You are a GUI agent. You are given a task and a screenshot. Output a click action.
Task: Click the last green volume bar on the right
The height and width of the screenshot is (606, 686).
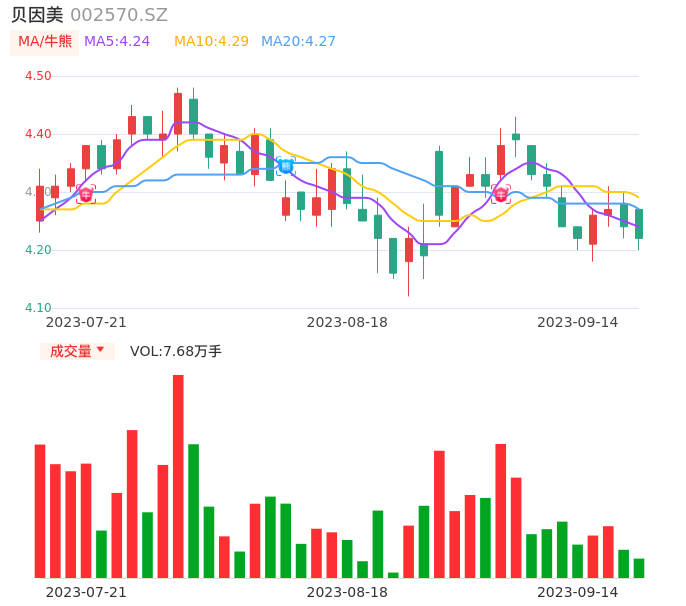click(x=639, y=568)
